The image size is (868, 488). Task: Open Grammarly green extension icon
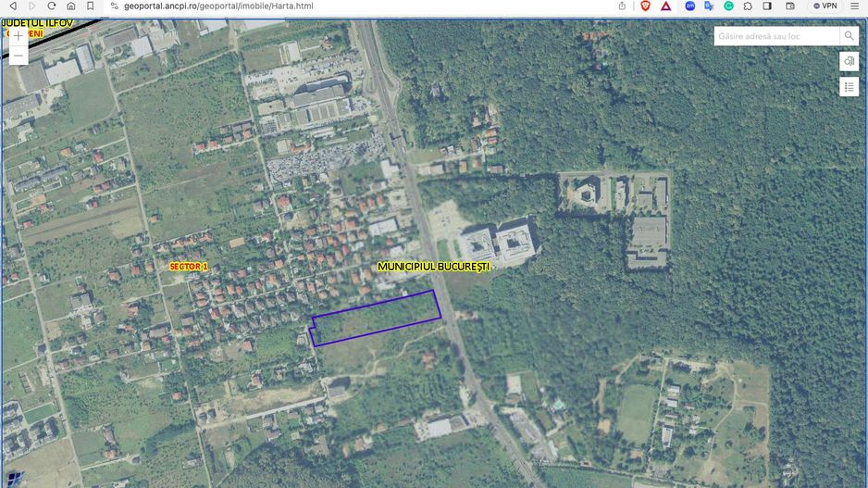[x=728, y=6]
